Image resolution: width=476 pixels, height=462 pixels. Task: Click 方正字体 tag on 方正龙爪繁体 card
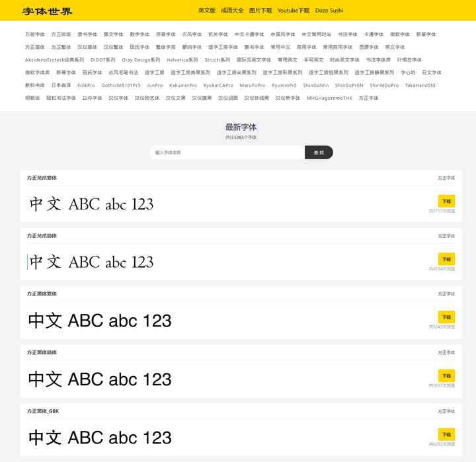click(x=446, y=178)
